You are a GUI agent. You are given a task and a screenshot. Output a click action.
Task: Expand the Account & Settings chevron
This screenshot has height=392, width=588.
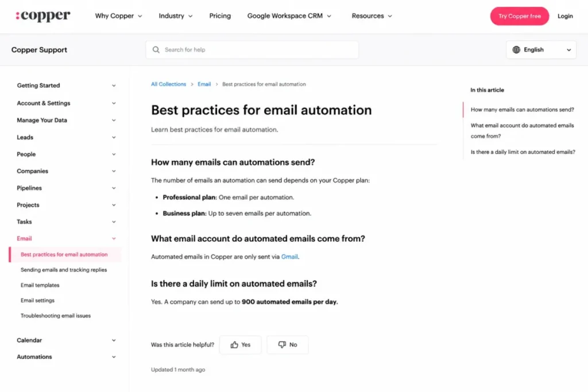click(114, 103)
